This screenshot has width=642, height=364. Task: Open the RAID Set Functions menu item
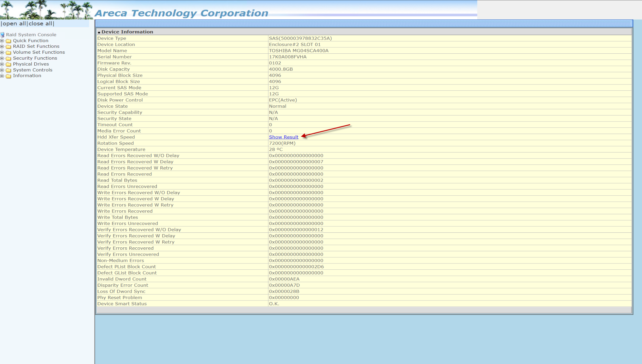click(x=36, y=46)
